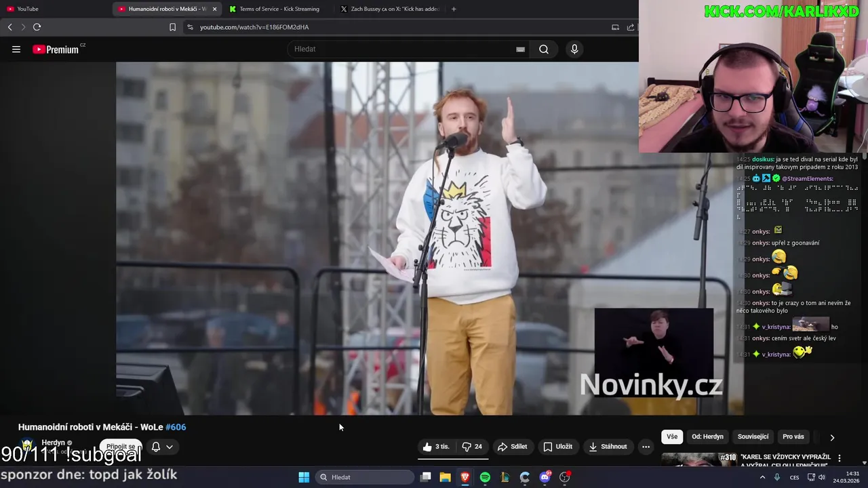Select the Související filter chip
This screenshot has width=868, height=488.
753,436
